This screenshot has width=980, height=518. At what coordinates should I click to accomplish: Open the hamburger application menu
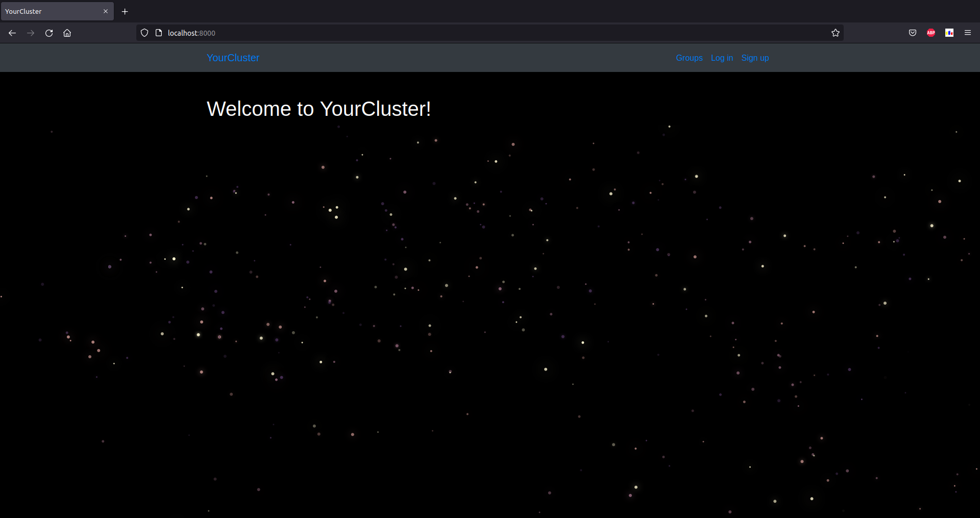[968, 33]
